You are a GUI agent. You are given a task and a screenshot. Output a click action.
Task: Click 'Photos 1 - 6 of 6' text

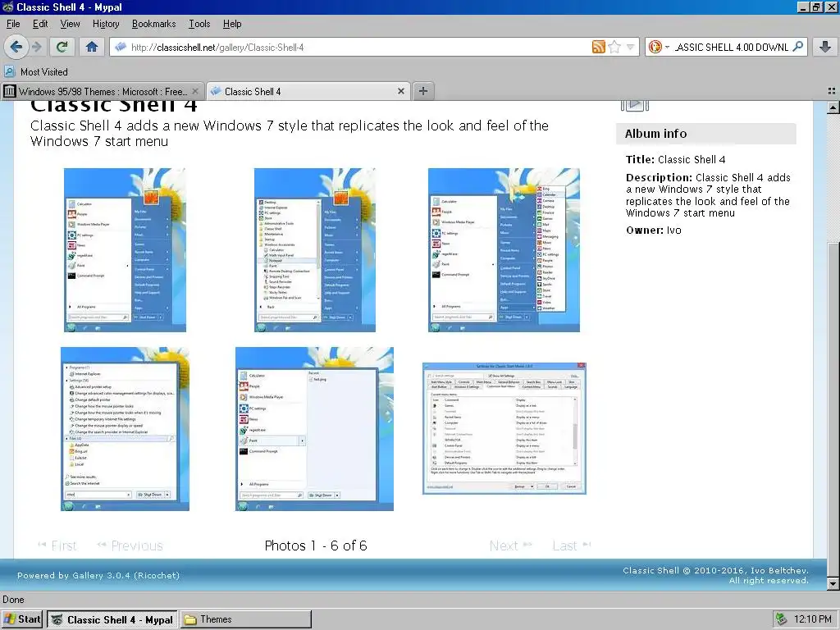point(316,546)
